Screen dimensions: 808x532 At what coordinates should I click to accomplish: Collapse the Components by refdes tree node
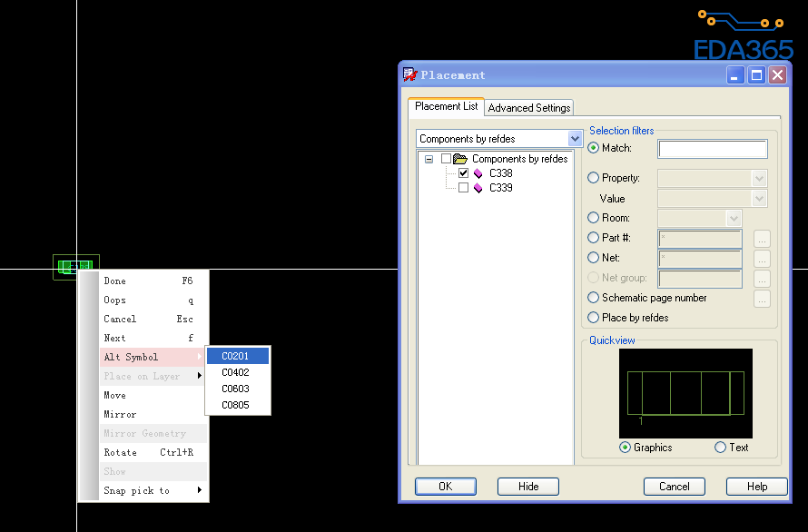coord(429,159)
